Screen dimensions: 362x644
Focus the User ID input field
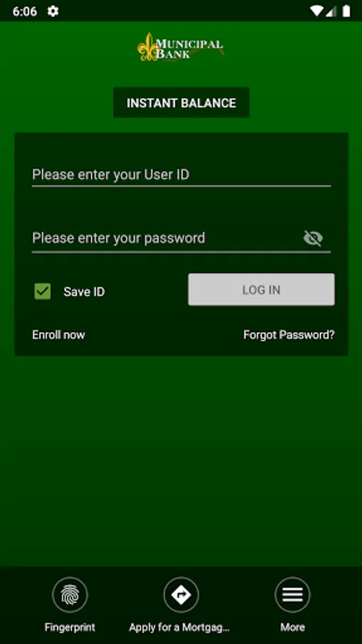pos(181,175)
